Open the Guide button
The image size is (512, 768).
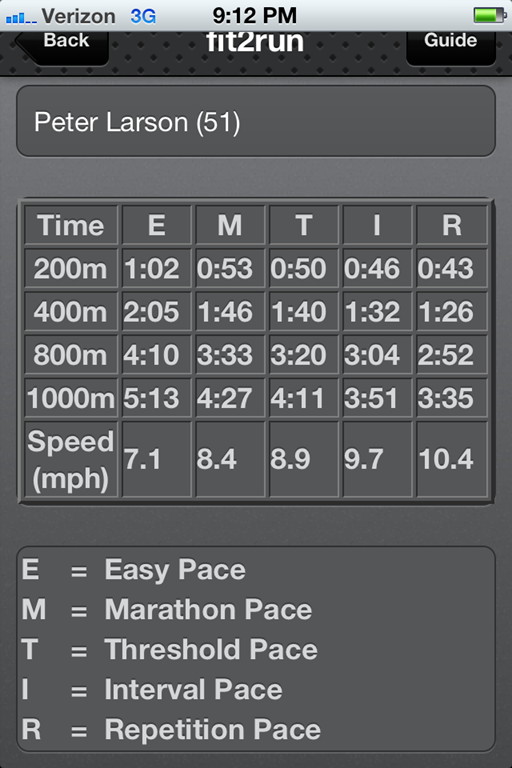pyautogui.click(x=451, y=47)
